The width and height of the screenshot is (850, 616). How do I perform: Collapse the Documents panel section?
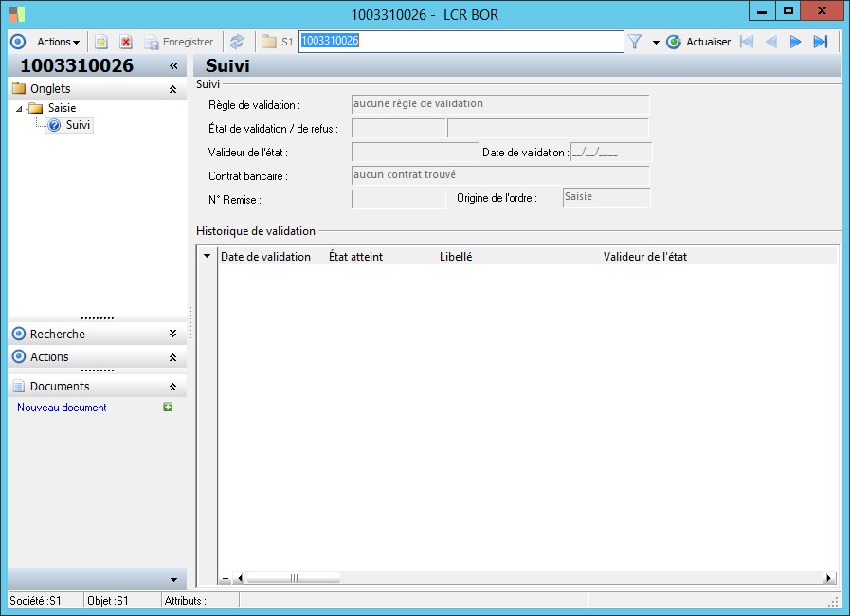coord(172,387)
